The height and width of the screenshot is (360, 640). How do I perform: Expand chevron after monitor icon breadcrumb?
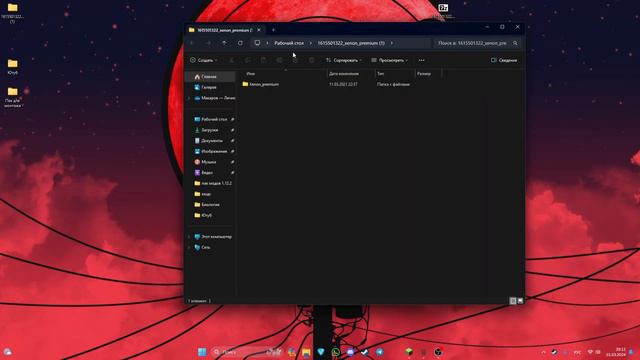pos(267,43)
